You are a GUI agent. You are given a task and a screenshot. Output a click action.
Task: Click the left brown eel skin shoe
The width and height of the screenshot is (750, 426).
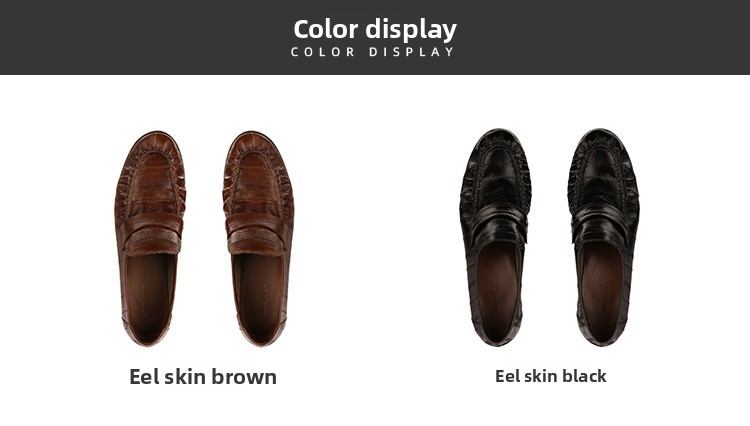pos(150,239)
